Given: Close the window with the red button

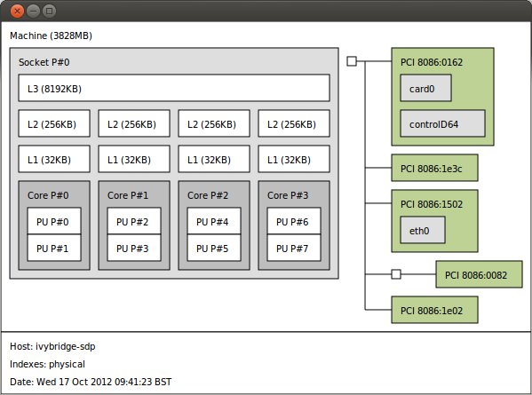Looking at the screenshot, I should point(17,12).
